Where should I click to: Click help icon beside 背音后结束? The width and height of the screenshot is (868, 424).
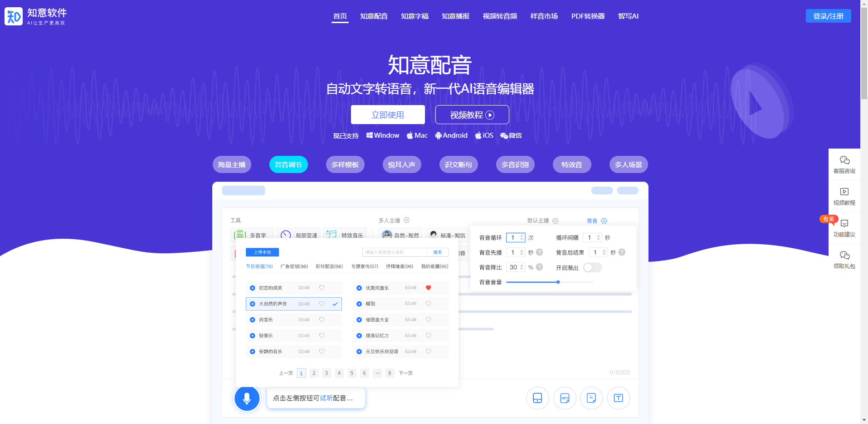coord(622,252)
